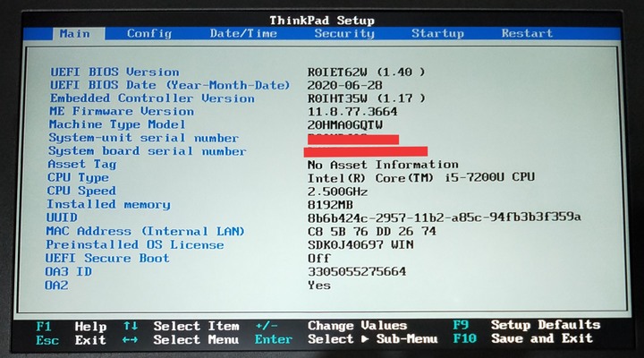The height and width of the screenshot is (358, 644).
Task: Select EC version value R0IHT35W (1.17)
Action: pos(366,98)
